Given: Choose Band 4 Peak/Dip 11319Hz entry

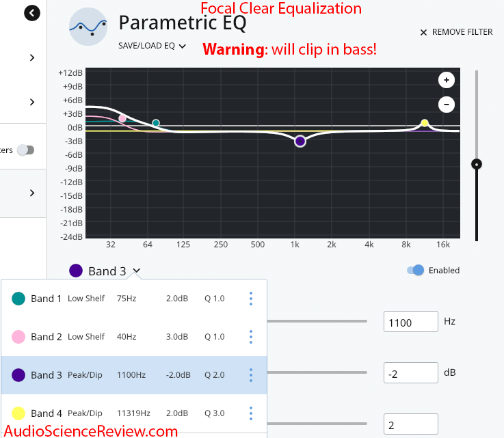Looking at the screenshot, I should 134,413.
